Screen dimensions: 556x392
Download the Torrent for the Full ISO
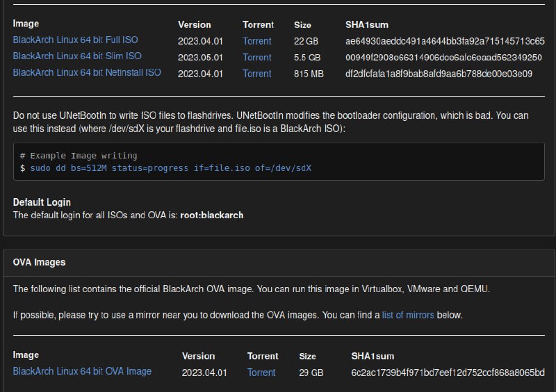[256, 41]
